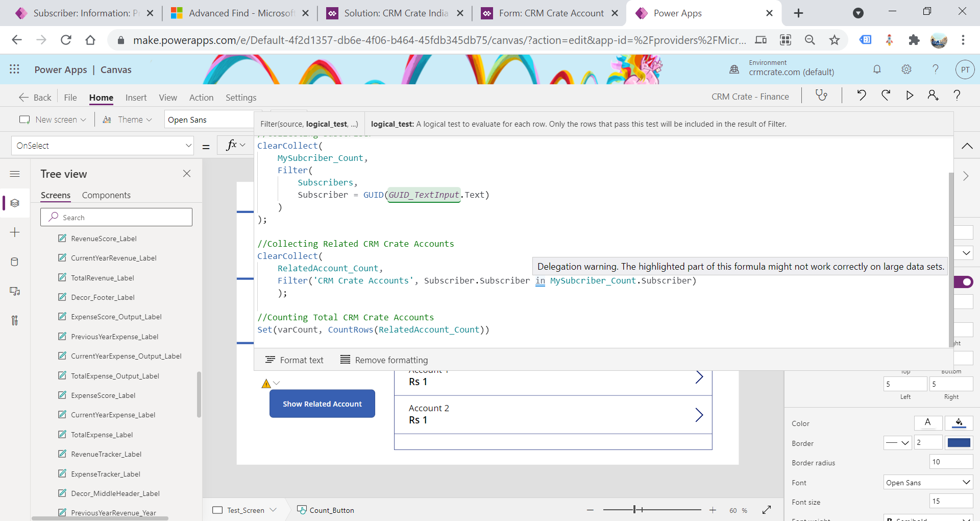Preview the app with the play icon

[910, 95]
